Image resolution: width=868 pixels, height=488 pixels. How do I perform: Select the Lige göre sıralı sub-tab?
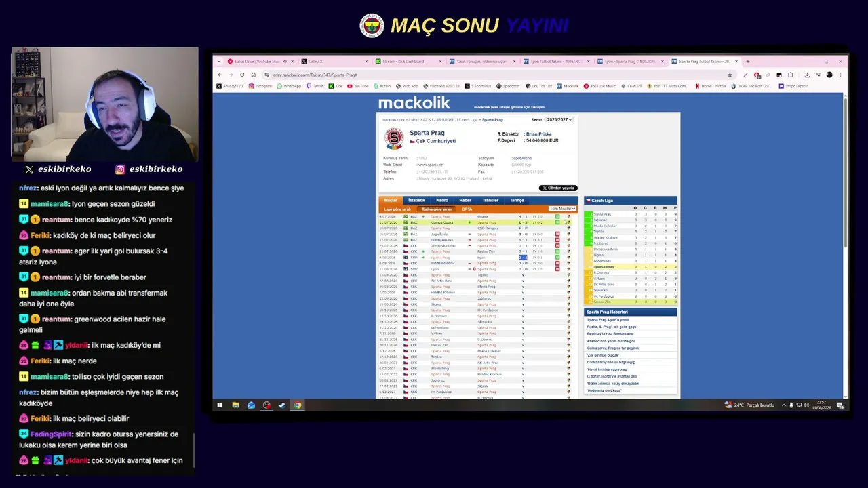397,209
